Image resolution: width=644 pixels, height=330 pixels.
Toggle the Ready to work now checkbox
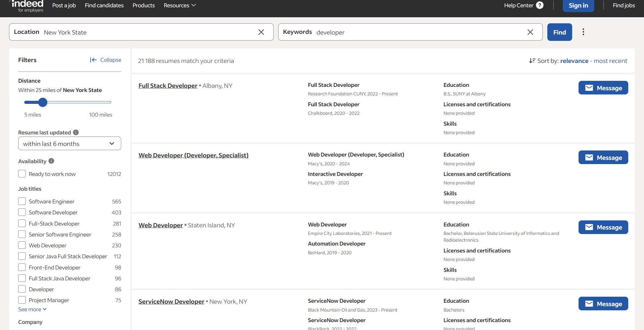pyautogui.click(x=22, y=173)
